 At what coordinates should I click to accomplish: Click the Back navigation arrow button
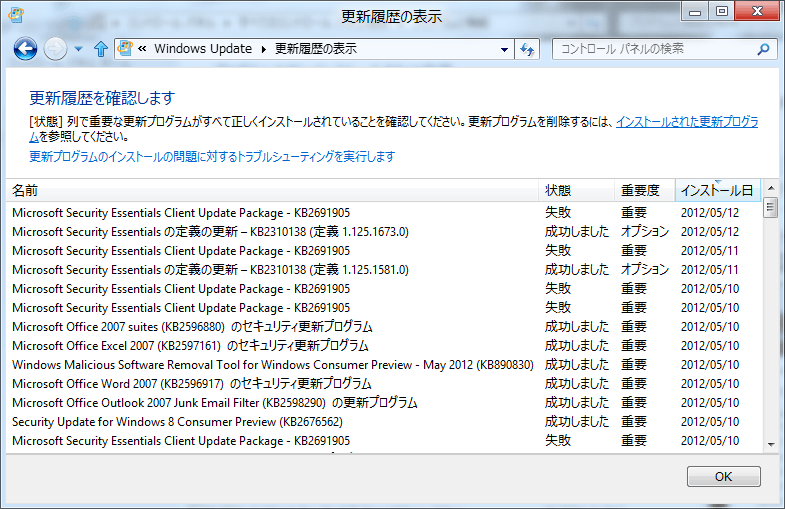pyautogui.click(x=26, y=48)
